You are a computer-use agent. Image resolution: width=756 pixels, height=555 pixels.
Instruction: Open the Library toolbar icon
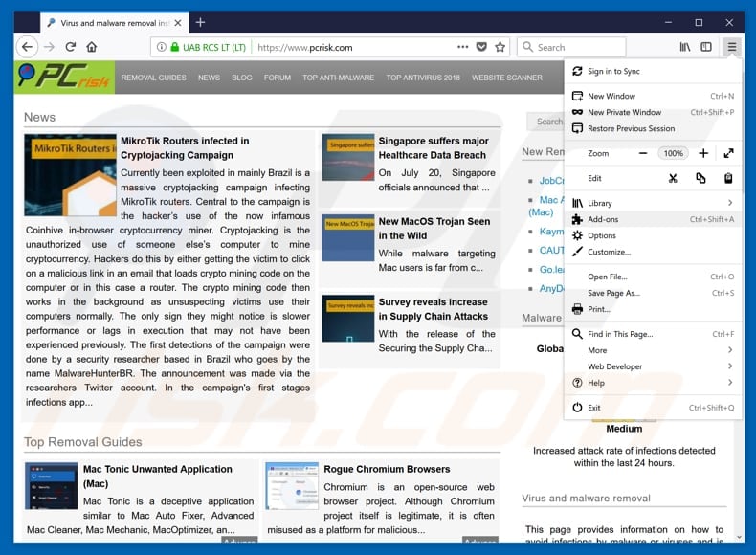[684, 47]
